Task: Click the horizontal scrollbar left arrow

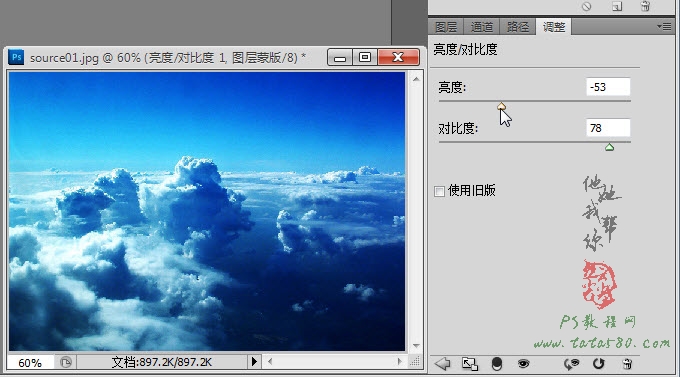Action: (x=270, y=361)
